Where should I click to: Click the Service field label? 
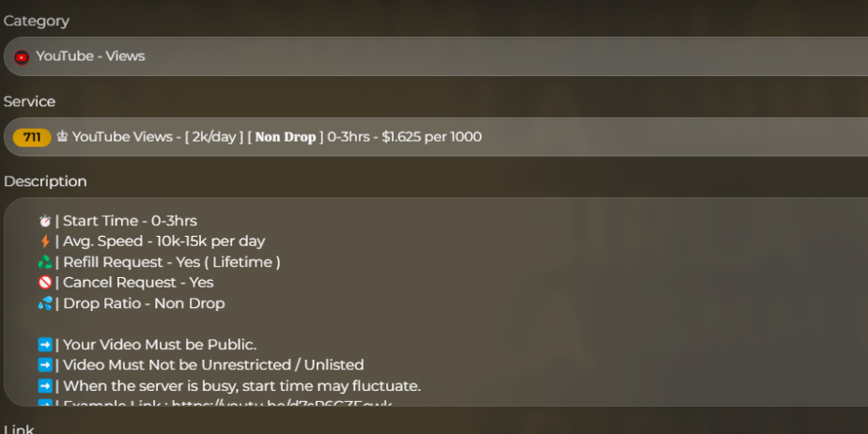point(29,101)
